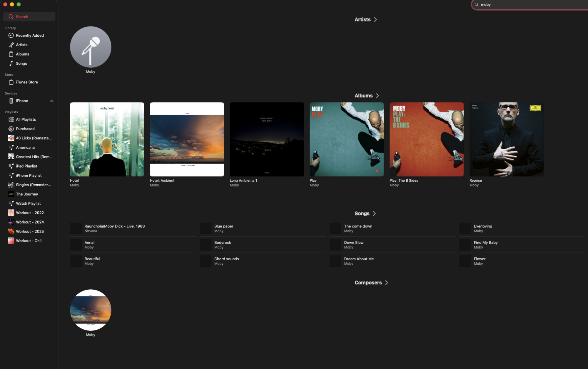Select Recently Added in the Library
The width and height of the screenshot is (588, 369).
coord(30,35)
